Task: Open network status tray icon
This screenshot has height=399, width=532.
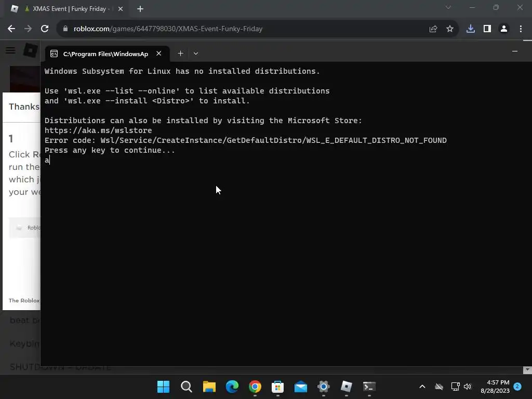Action: tap(455, 387)
